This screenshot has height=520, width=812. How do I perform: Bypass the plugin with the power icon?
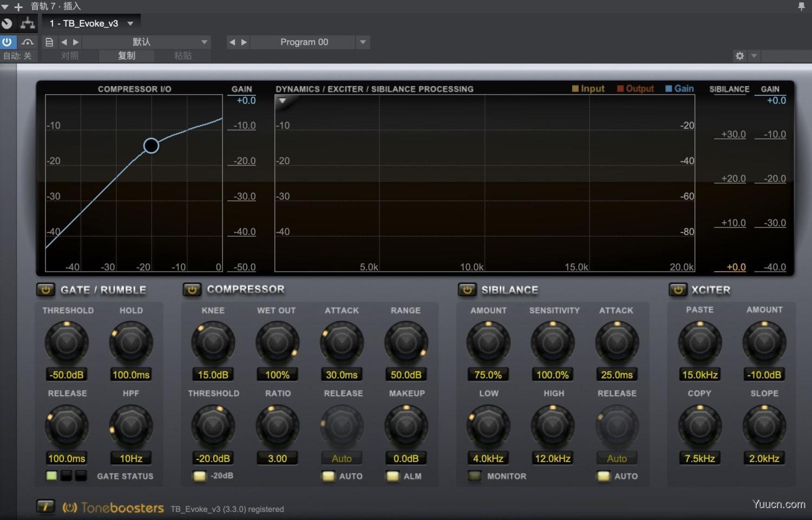8,42
